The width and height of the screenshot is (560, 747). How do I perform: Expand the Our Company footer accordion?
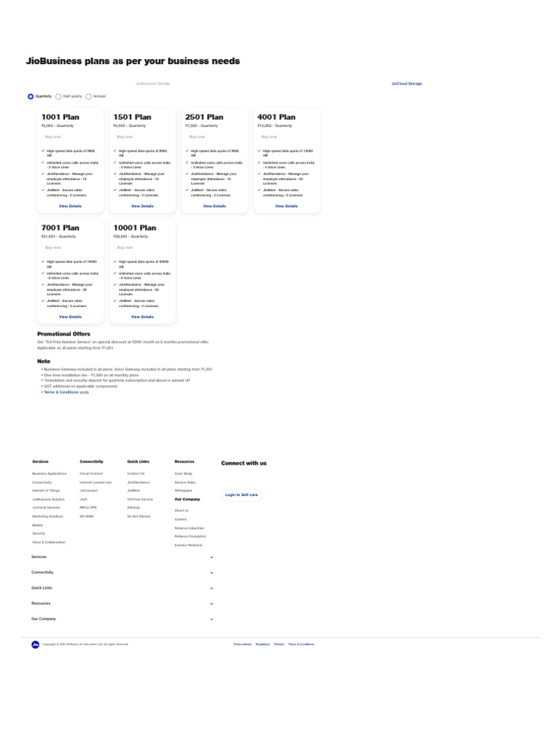point(122,619)
